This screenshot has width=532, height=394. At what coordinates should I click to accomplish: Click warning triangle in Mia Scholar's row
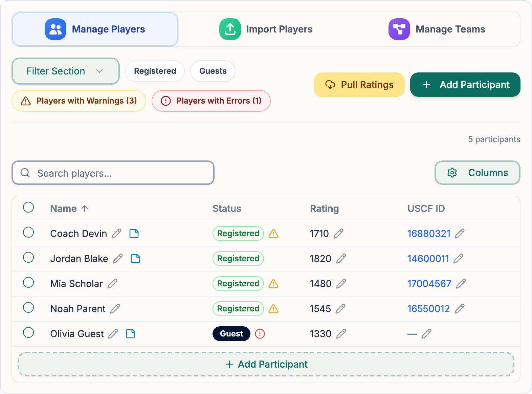point(273,284)
